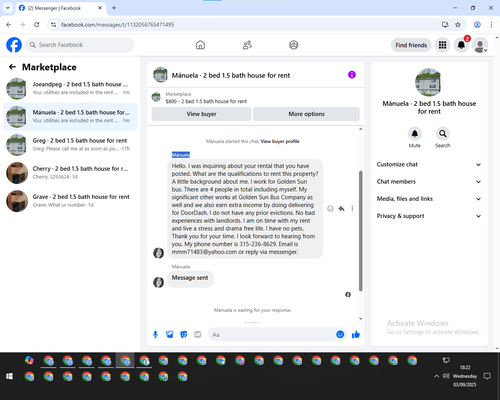Screen dimensions: 500x400
Task: Open the Chrome profile icon
Action: tap(477, 25)
